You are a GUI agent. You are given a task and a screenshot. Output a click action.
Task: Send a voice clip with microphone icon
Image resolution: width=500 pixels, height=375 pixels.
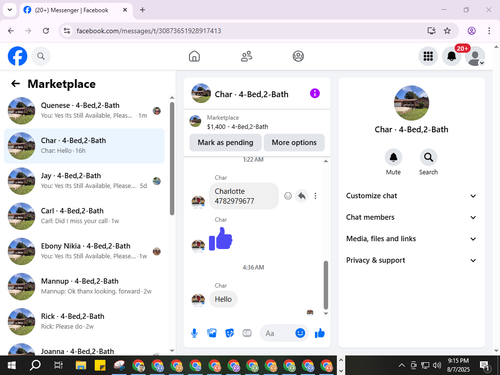point(194,333)
